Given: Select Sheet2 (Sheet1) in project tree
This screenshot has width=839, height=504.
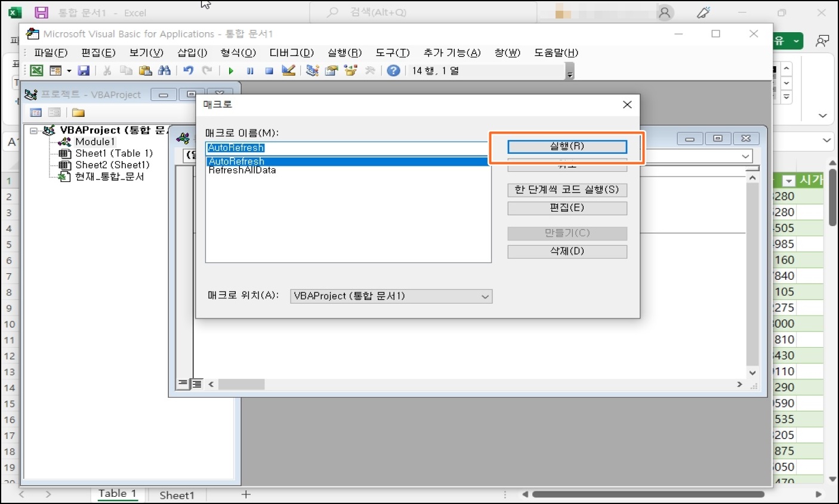Looking at the screenshot, I should pyautogui.click(x=112, y=165).
